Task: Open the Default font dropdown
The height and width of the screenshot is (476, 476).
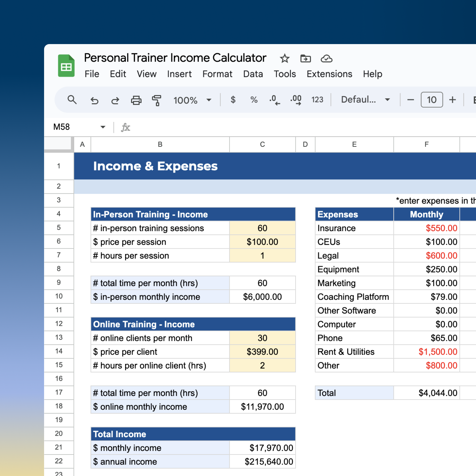Action: [x=365, y=100]
